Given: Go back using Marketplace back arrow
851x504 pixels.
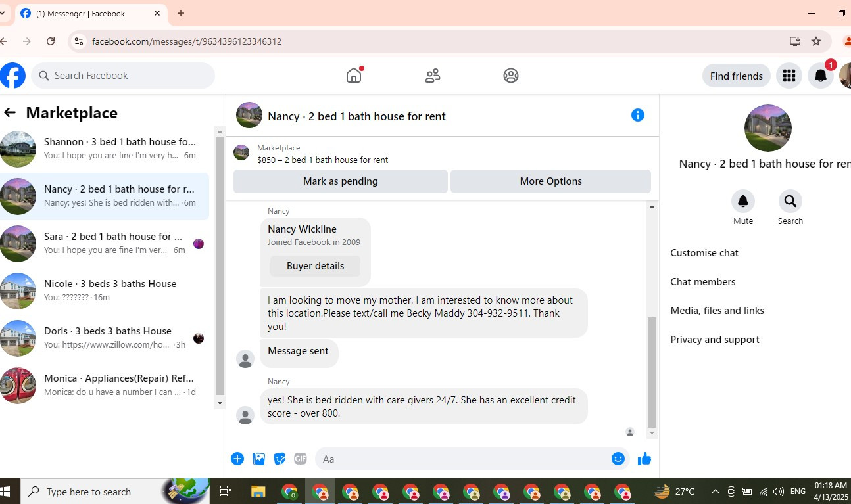Looking at the screenshot, I should pyautogui.click(x=10, y=112).
